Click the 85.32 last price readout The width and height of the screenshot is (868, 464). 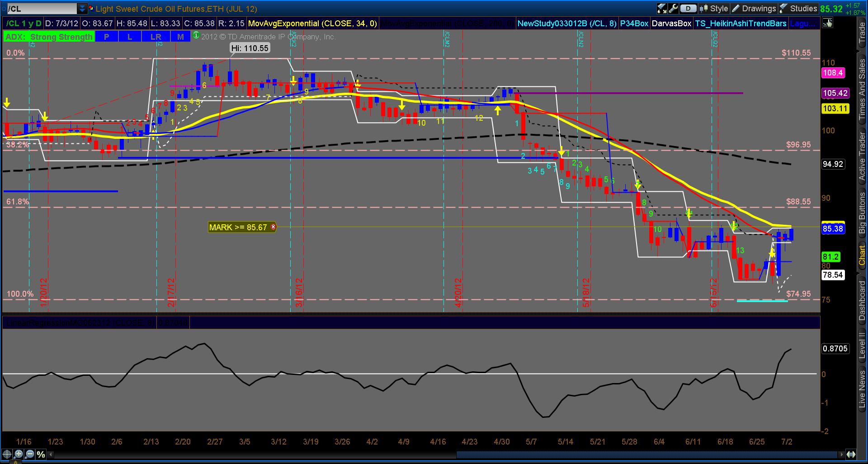(831, 9)
